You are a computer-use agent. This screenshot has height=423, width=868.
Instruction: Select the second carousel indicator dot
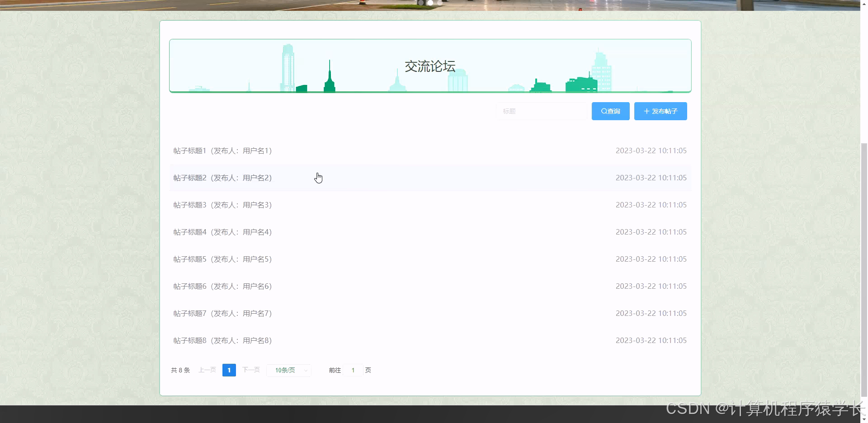point(430,3)
